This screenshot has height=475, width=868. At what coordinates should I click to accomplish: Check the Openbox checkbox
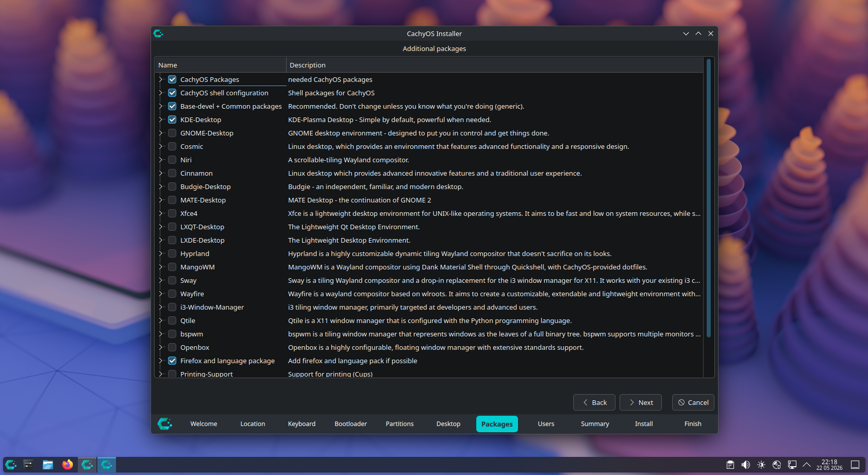(172, 347)
